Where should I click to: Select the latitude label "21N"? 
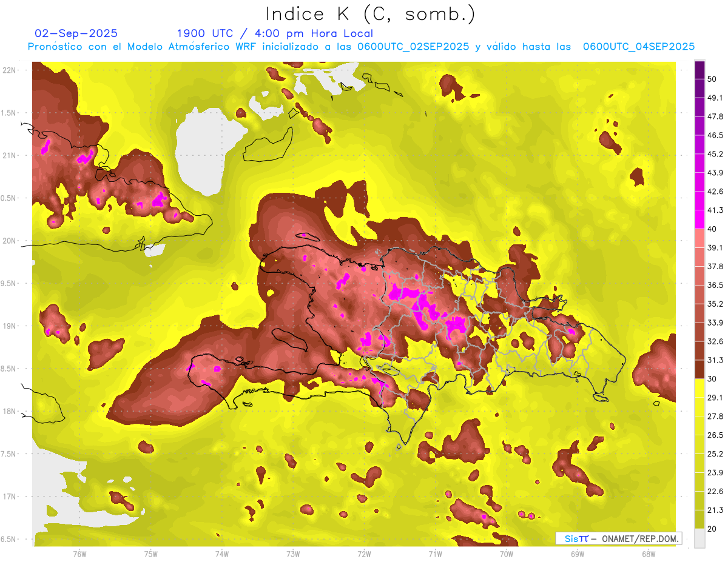click(x=10, y=155)
